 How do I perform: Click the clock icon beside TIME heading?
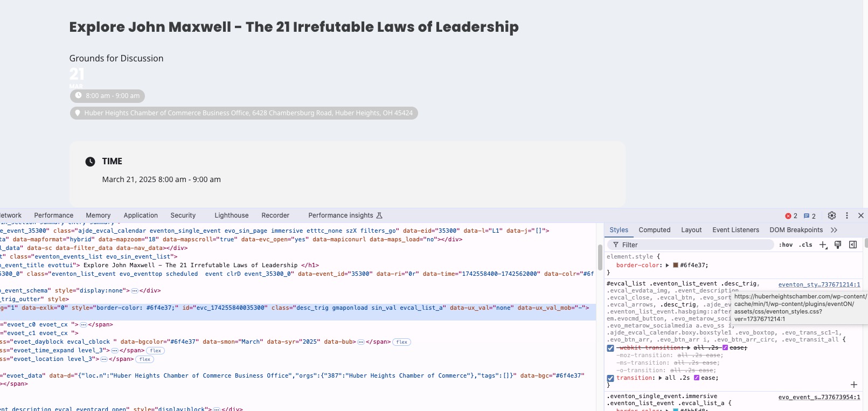pos(91,162)
